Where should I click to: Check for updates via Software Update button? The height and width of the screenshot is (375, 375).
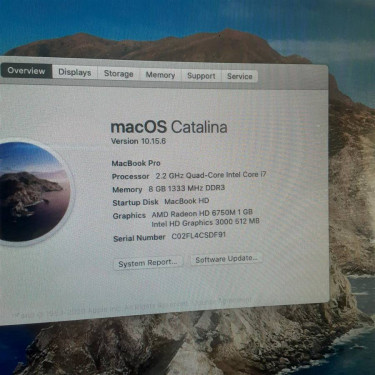226,259
